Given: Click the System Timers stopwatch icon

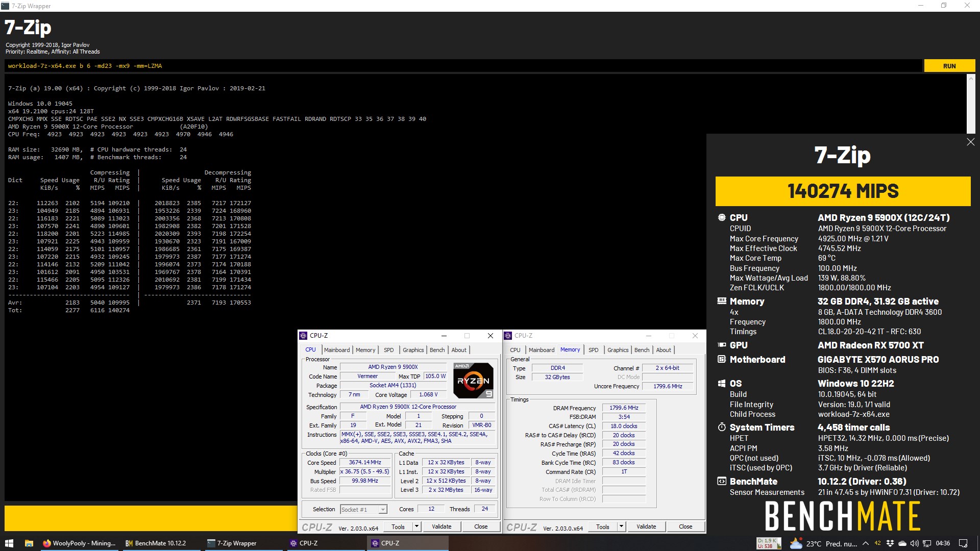Looking at the screenshot, I should click(722, 427).
